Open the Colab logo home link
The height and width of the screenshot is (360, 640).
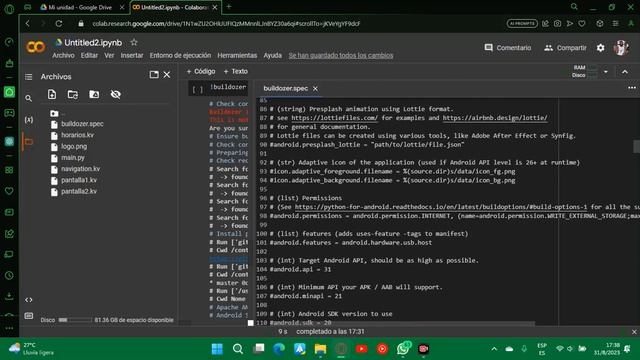pyautogui.click(x=36, y=47)
